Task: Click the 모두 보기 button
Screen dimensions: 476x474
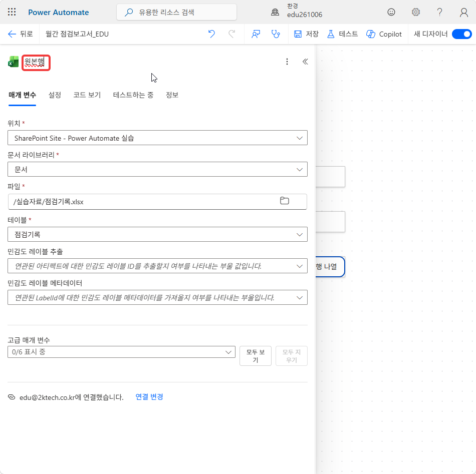Action: [x=256, y=356]
